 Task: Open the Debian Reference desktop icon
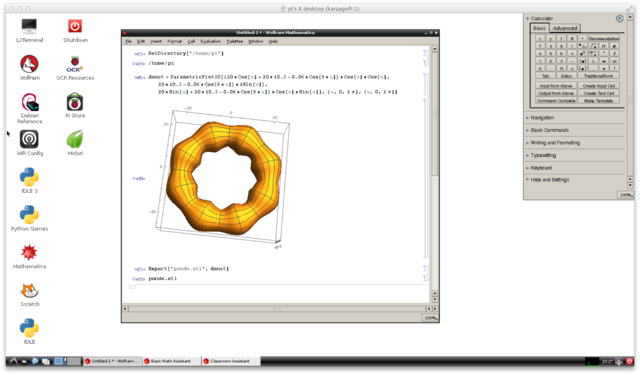[x=29, y=108]
